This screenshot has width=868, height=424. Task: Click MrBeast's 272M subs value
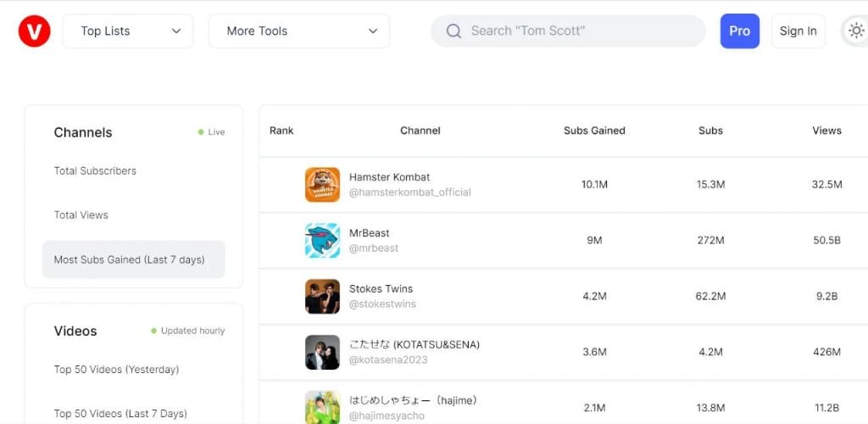tap(711, 241)
